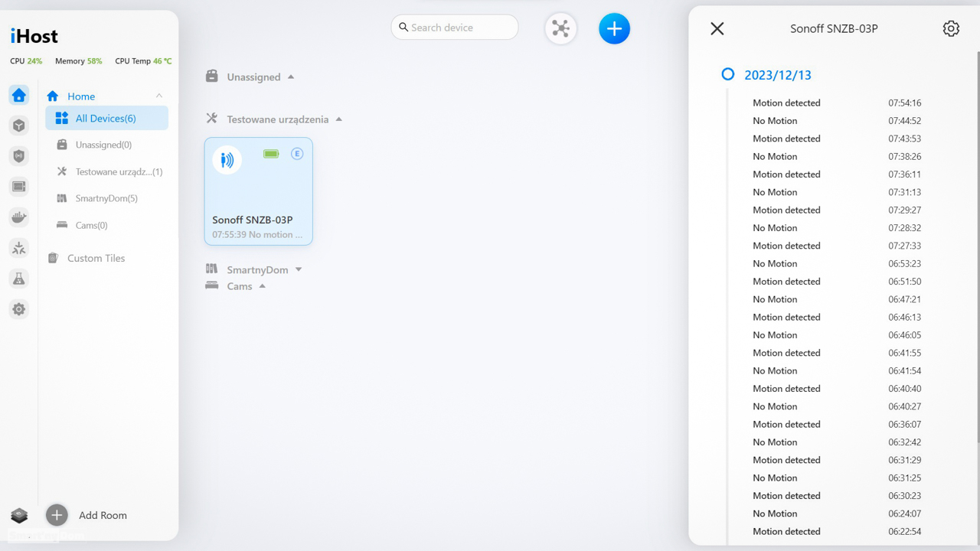980x551 pixels.
Task: Select SmartnyDom(5) room in sidebar
Action: [x=106, y=198]
